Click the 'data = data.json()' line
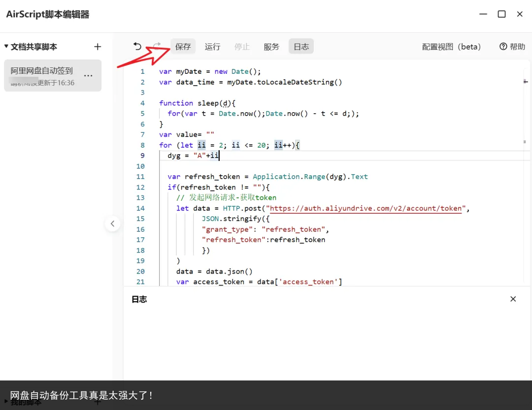The height and width of the screenshot is (410, 532). 214,271
